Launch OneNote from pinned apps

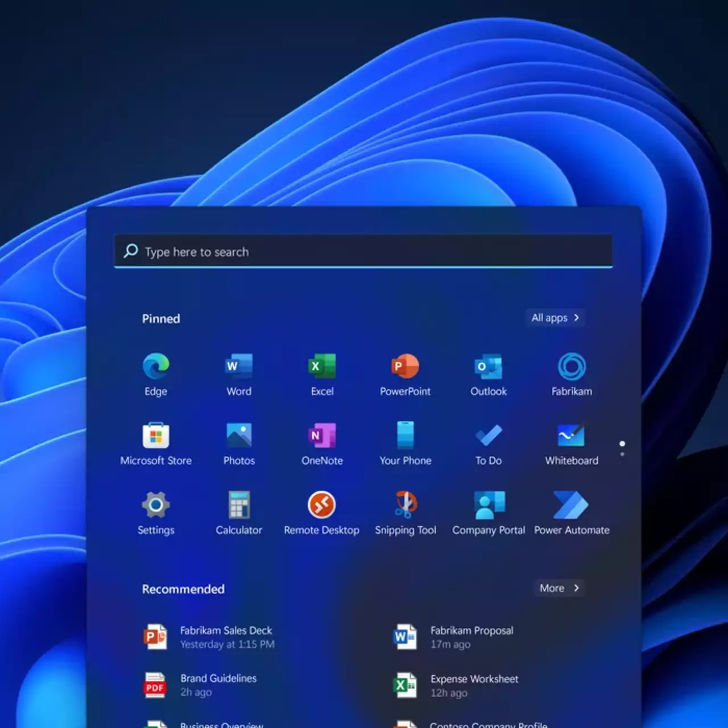[x=322, y=444]
